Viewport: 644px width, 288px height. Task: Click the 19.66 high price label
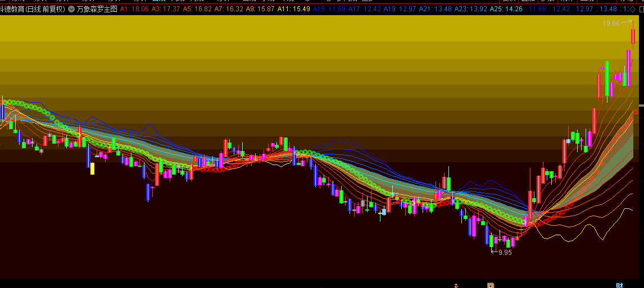(x=611, y=24)
